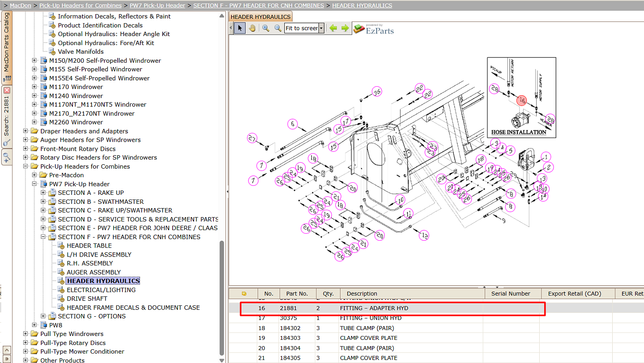Open the Fit to screen zoom dropdown

(x=321, y=28)
